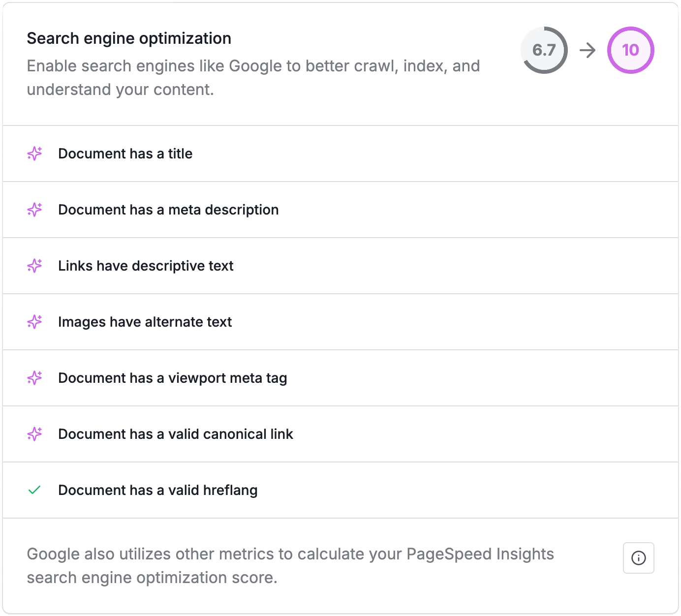Screen dimensions: 681x616
Task: Click sparkle icon beside Images have alternate text
Action: point(34,322)
